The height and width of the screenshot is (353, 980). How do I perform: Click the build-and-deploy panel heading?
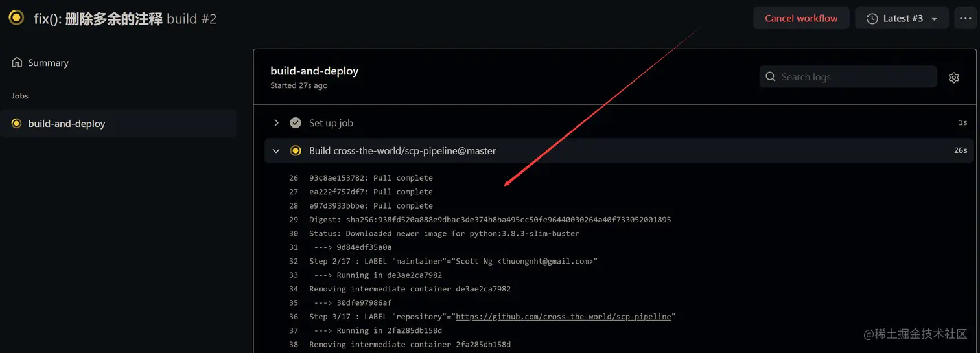click(x=314, y=71)
